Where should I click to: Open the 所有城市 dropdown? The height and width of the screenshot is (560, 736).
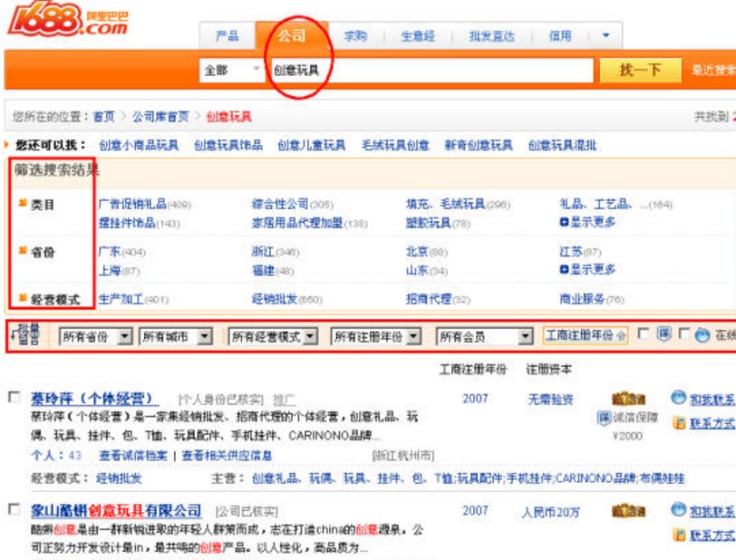click(176, 336)
